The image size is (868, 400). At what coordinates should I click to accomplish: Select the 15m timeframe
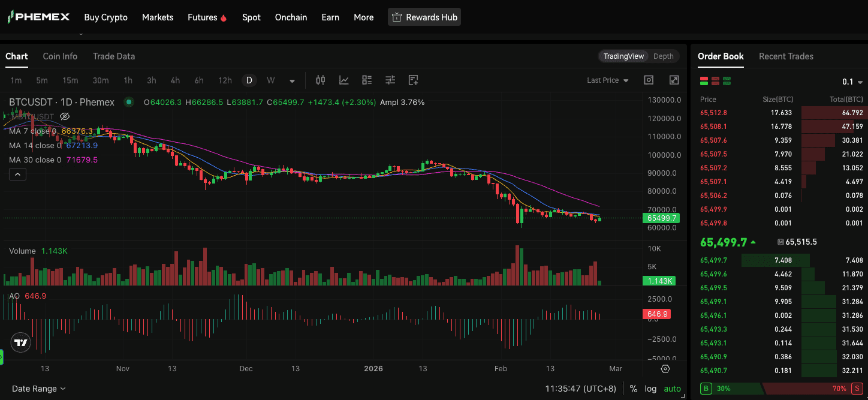[70, 80]
